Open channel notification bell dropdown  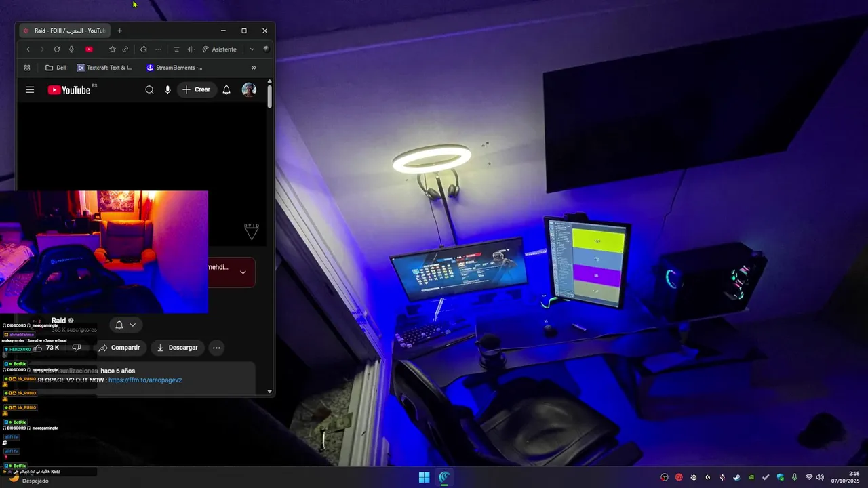(125, 325)
